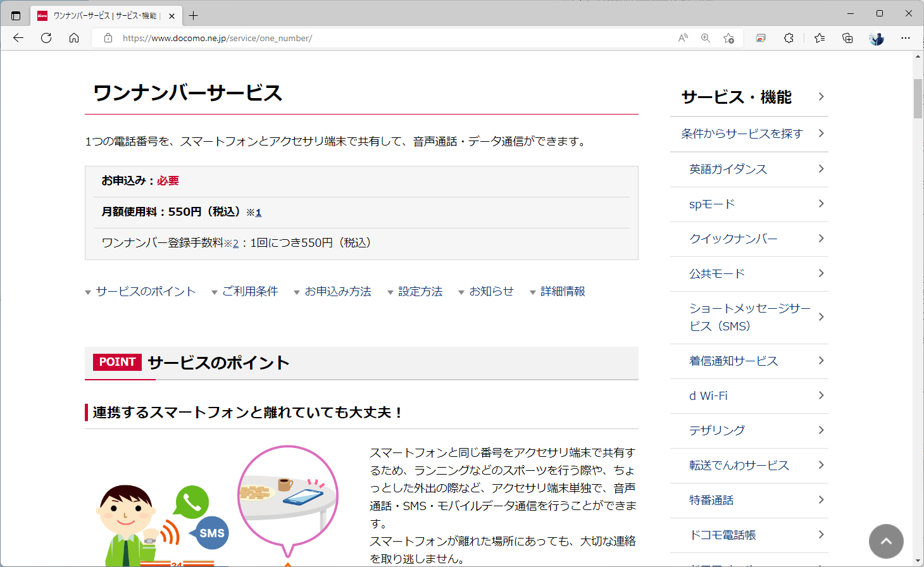The width and height of the screenshot is (924, 567).
Task: Open the Favorites list
Action: (820, 38)
